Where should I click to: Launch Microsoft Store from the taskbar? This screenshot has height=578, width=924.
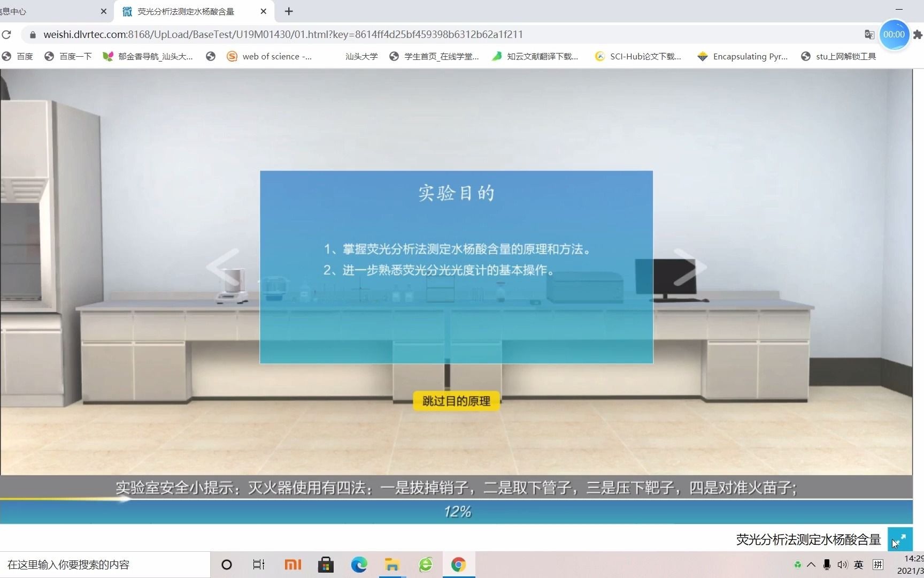click(326, 565)
